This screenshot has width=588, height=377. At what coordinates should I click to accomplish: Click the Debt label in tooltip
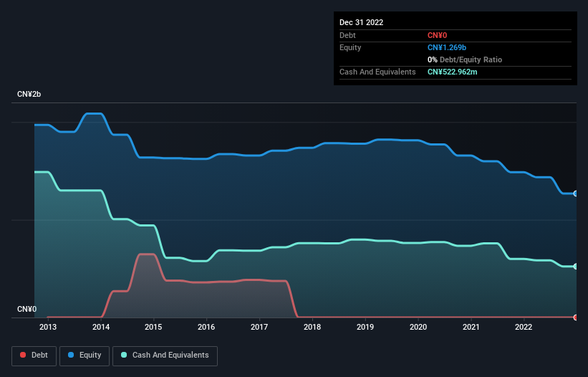pyautogui.click(x=347, y=35)
